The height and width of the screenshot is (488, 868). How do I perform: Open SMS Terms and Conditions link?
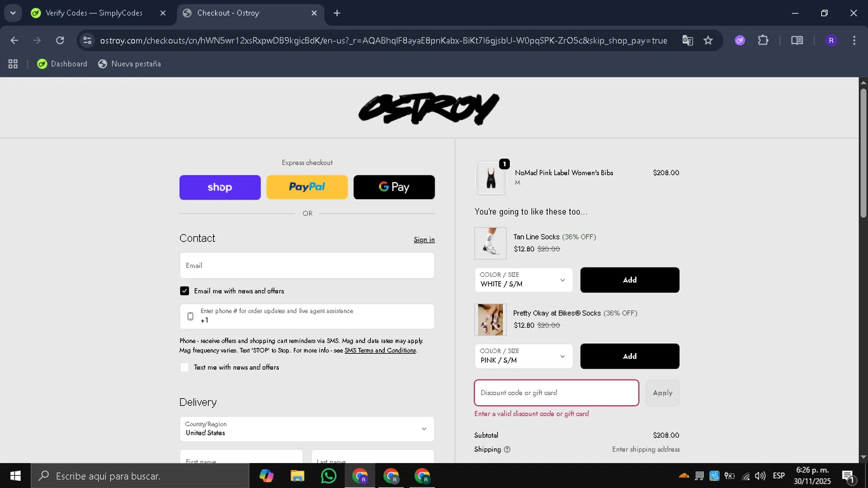coord(380,350)
